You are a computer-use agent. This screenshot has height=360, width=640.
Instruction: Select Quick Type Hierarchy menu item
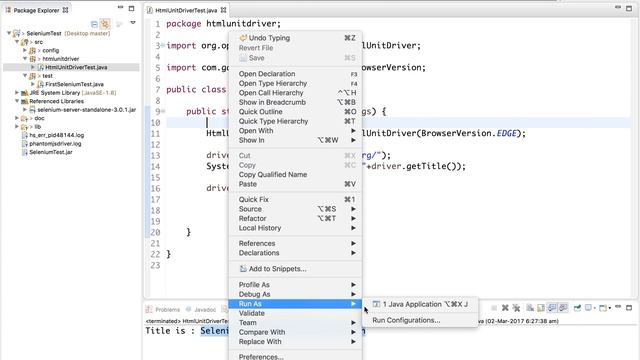point(296,121)
